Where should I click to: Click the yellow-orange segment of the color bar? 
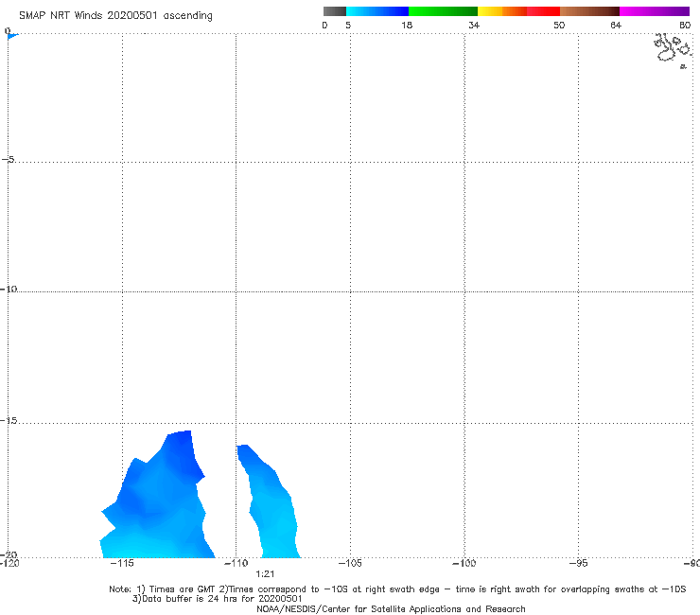(x=501, y=11)
